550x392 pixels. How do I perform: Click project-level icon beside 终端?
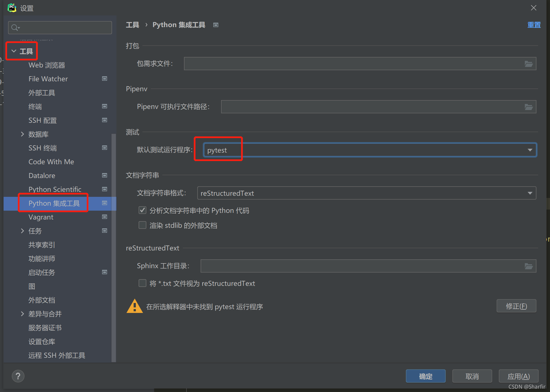(x=105, y=106)
